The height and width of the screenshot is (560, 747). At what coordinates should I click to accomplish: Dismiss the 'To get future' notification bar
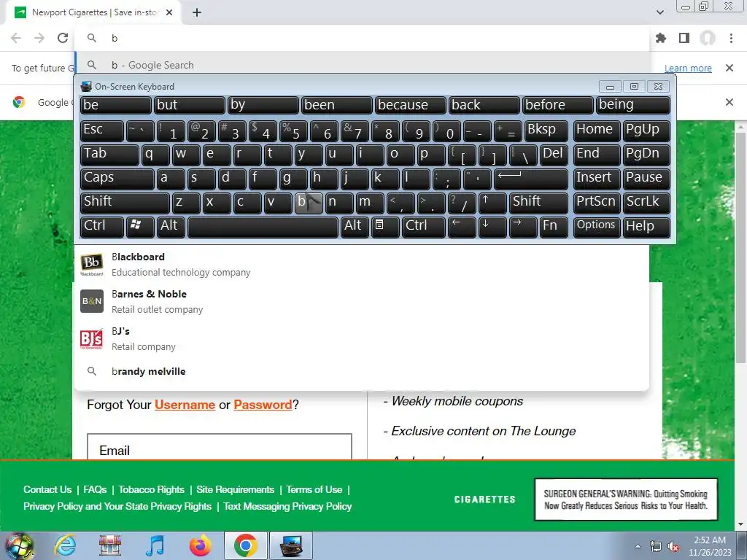tap(729, 68)
